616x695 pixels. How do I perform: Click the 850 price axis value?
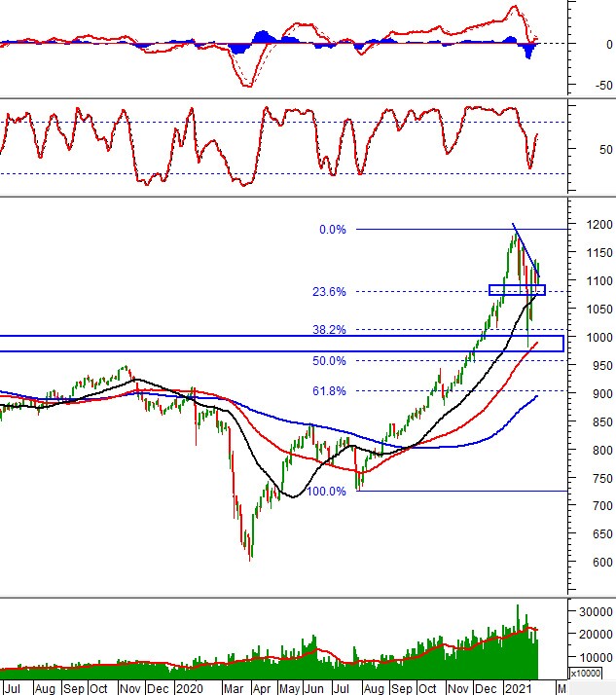(602, 422)
